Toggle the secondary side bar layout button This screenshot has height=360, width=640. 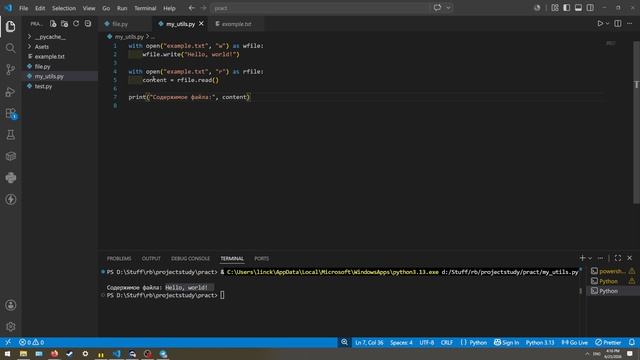tap(590, 8)
